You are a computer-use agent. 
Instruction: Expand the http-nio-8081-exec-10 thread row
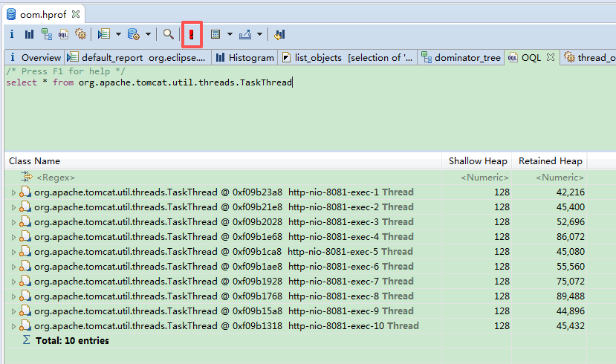13,326
